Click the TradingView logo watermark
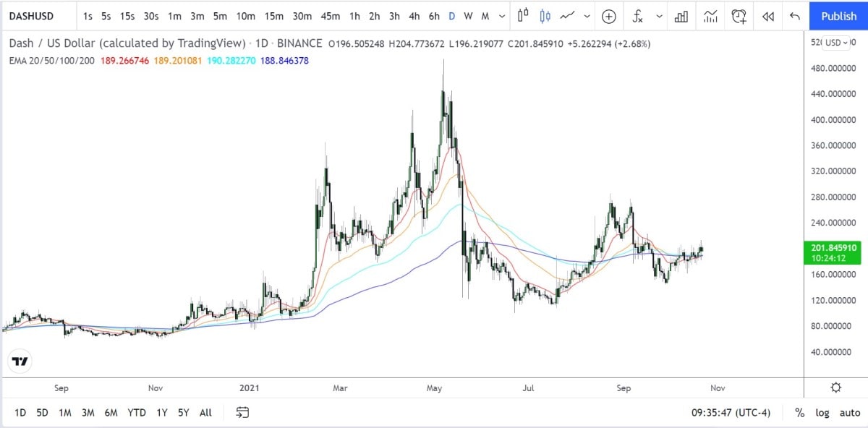868x428 pixels. [x=18, y=360]
